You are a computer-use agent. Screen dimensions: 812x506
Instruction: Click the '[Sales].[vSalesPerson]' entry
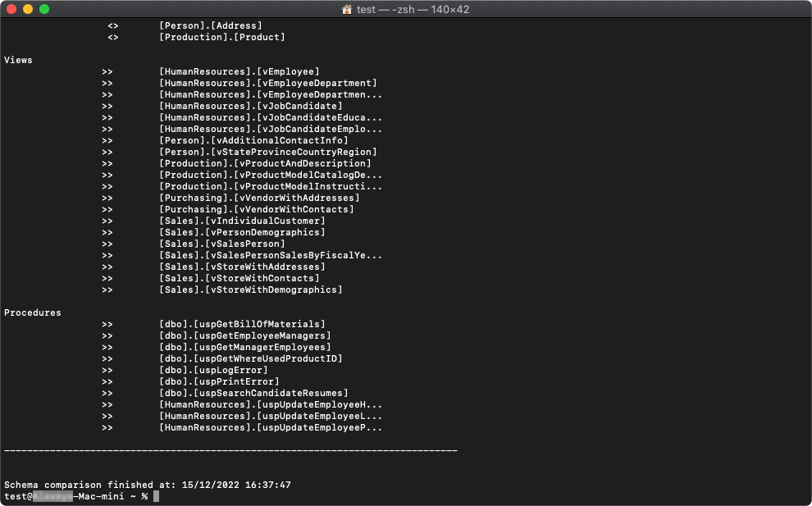(x=222, y=244)
